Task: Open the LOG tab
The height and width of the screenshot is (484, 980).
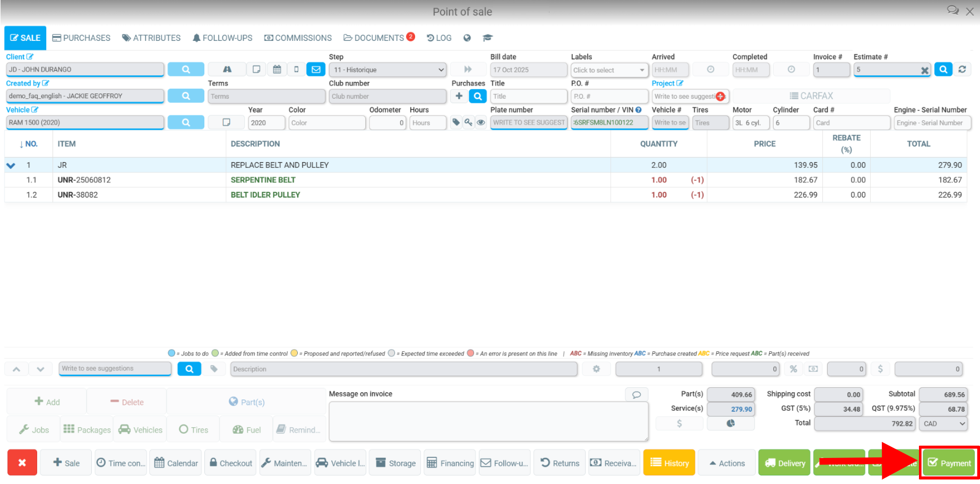Action: [x=439, y=38]
